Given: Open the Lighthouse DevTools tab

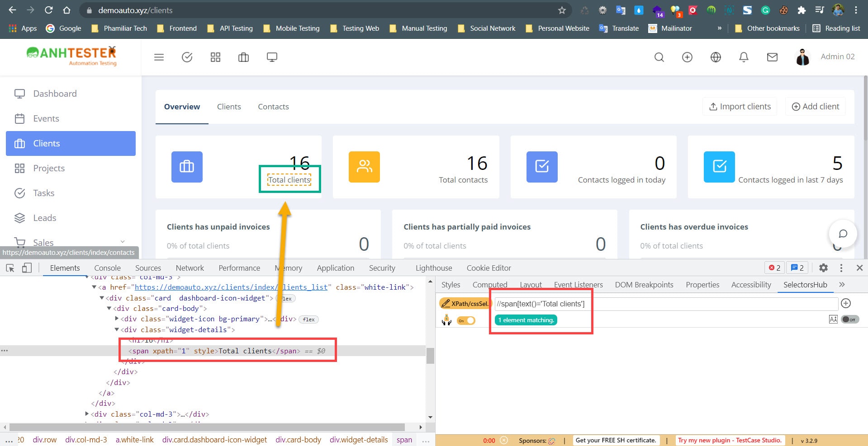Looking at the screenshot, I should 434,268.
